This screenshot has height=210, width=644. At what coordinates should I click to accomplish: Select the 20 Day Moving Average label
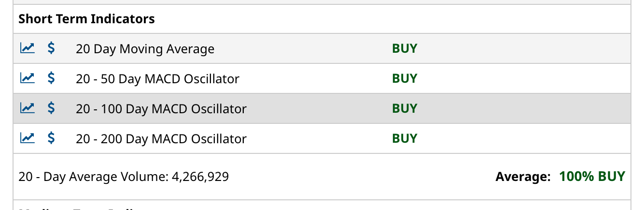(145, 49)
